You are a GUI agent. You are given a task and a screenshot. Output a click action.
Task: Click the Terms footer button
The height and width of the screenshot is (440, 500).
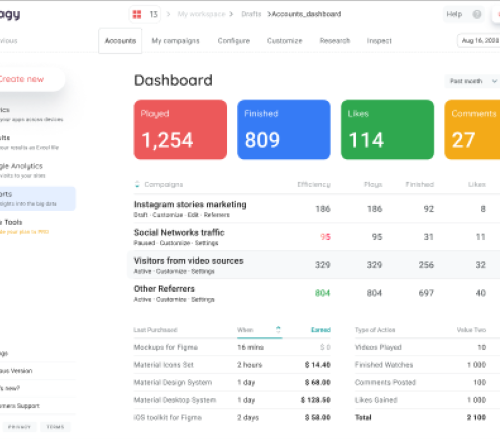(55, 427)
